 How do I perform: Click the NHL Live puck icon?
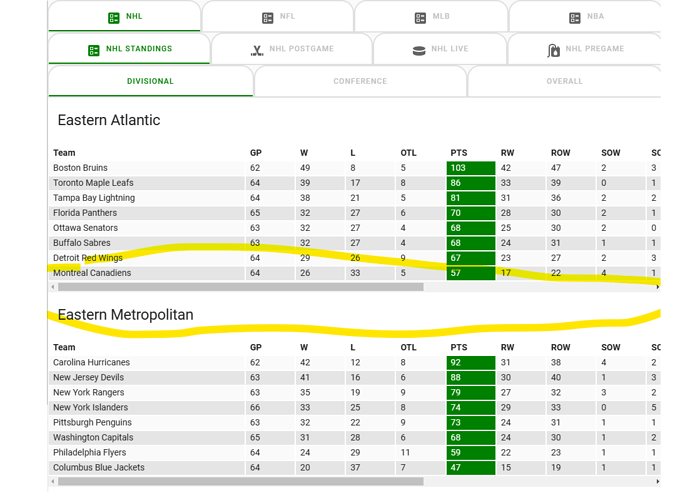point(419,49)
